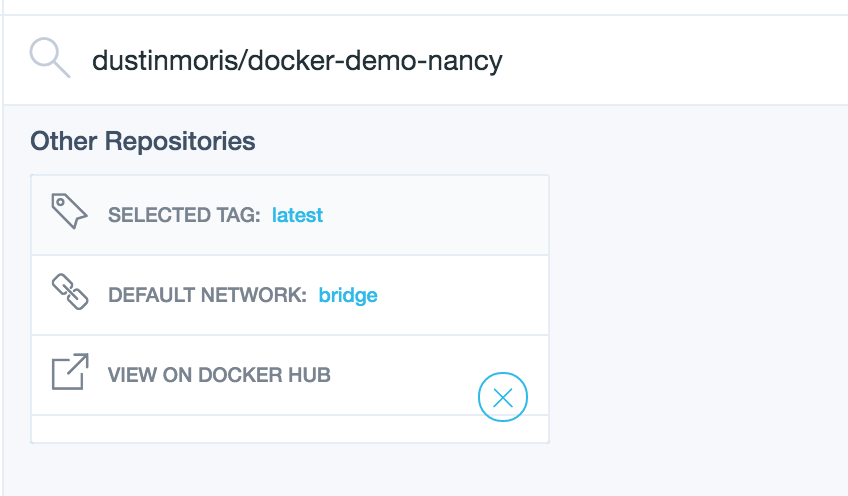Image resolution: width=848 pixels, height=496 pixels.
Task: Select the Default Network row blank area
Action: [460, 295]
